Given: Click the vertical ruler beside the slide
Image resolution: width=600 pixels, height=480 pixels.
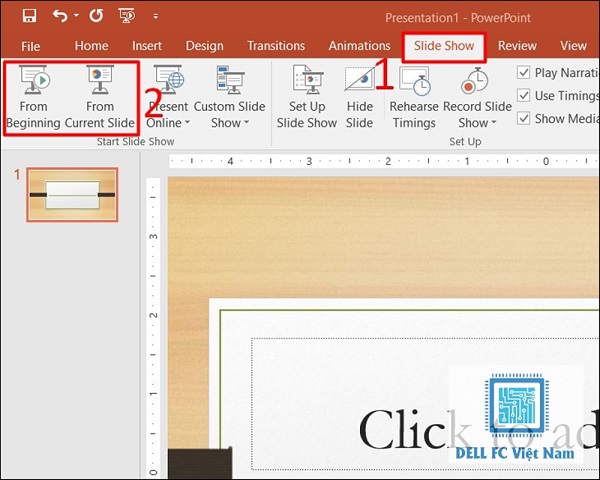Looking at the screenshot, I should click(x=153, y=328).
